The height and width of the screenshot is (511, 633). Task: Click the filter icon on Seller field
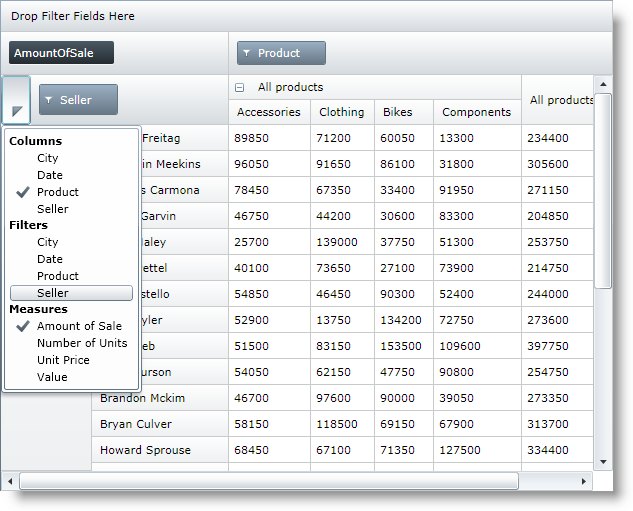coord(50,100)
